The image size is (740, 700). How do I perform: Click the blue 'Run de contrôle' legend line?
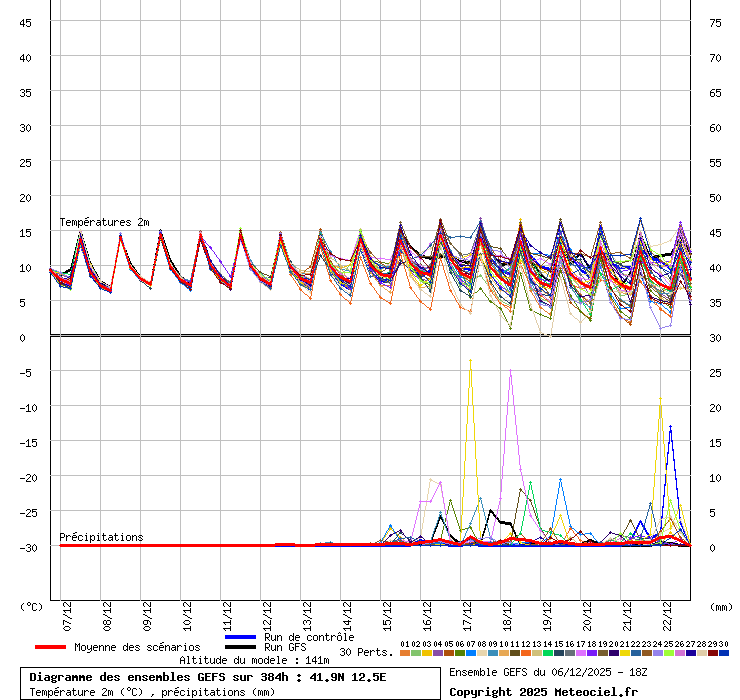(241, 637)
